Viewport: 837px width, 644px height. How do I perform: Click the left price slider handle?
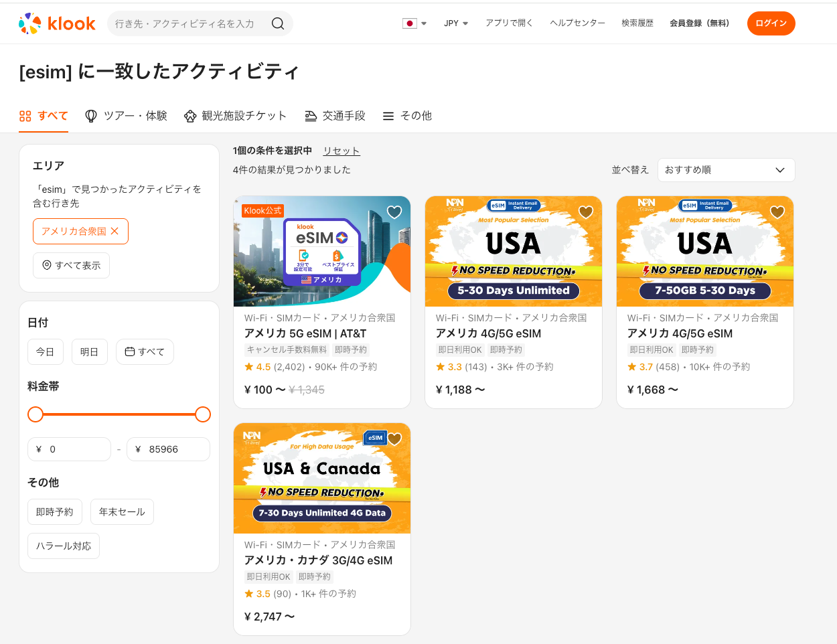[x=35, y=414]
